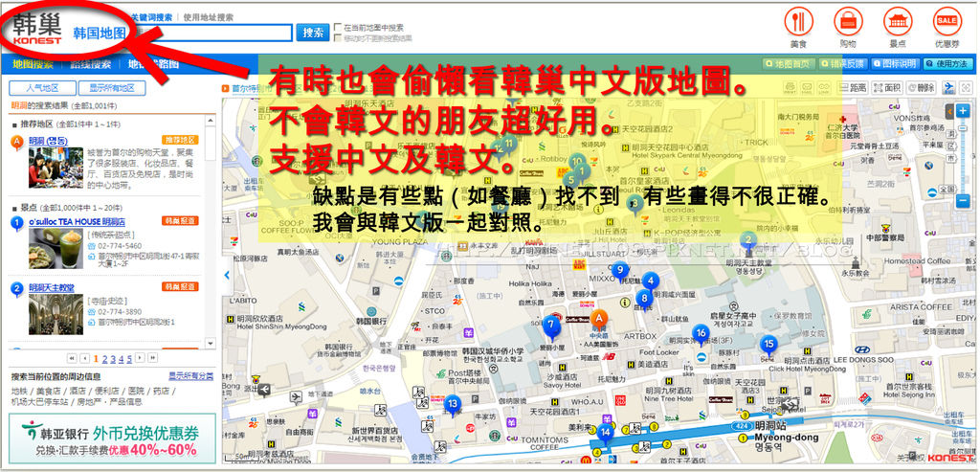This screenshot has height=472, width=980.
Task: Collapse left results panel using blue arrow
Action: point(226,275)
